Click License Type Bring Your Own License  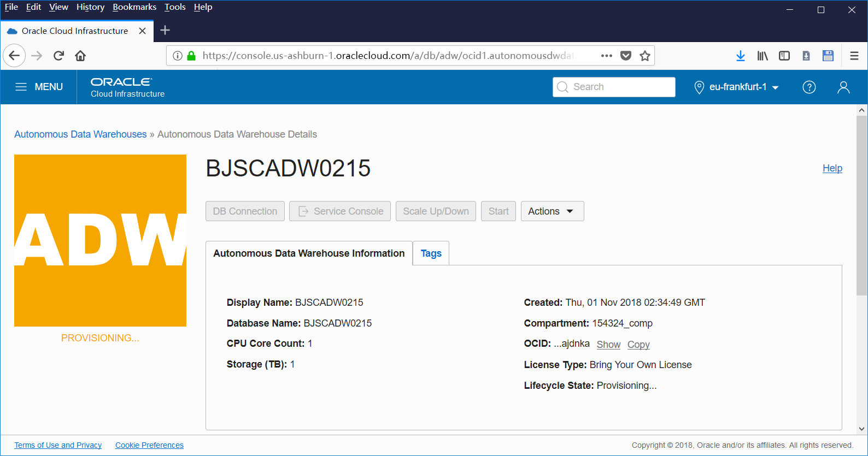point(608,365)
